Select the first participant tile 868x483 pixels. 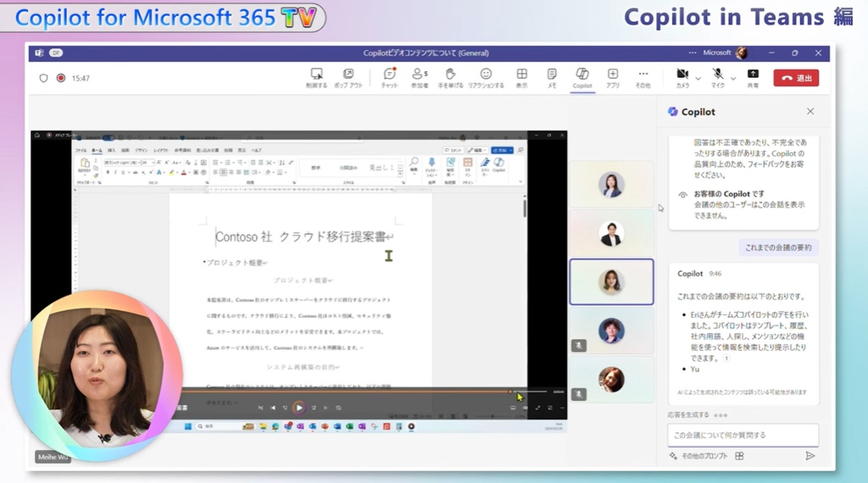[611, 185]
